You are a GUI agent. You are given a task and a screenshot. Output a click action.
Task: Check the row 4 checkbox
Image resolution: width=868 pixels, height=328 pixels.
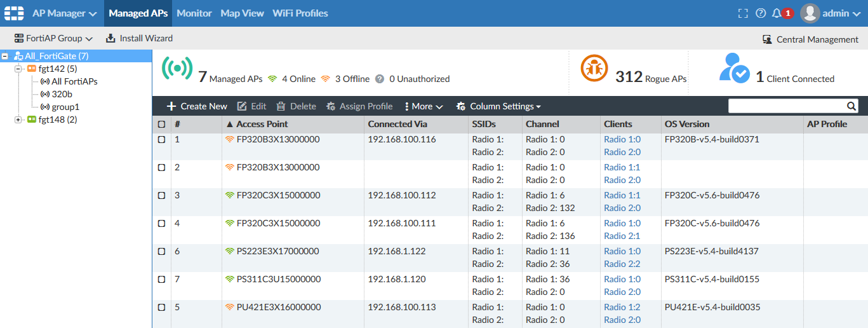(x=161, y=223)
